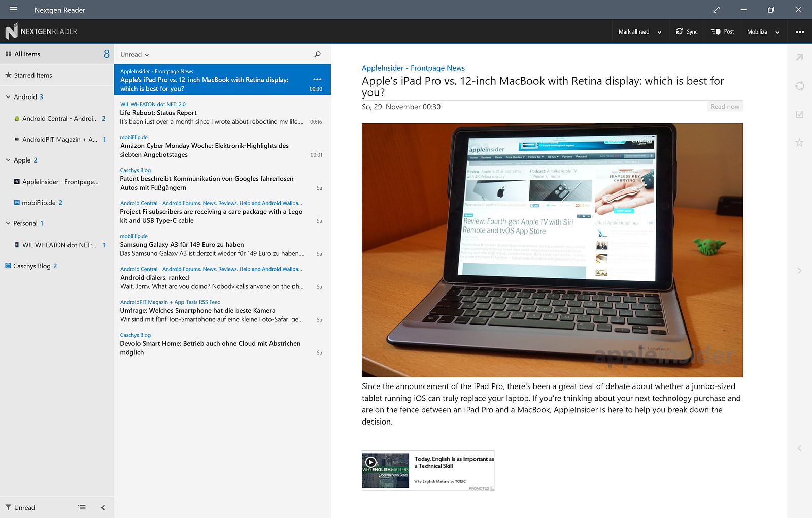Select the 'Life Reboot: Status Report' article
Screen dimensions: 812x518
click(222, 113)
